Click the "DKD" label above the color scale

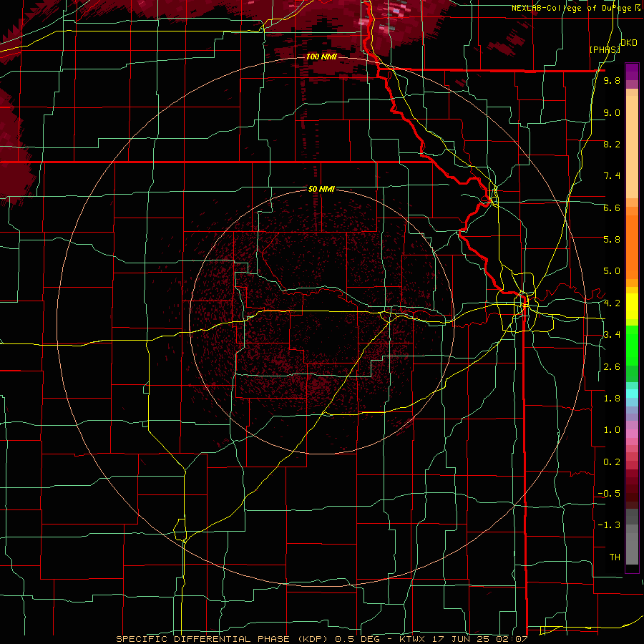point(629,43)
